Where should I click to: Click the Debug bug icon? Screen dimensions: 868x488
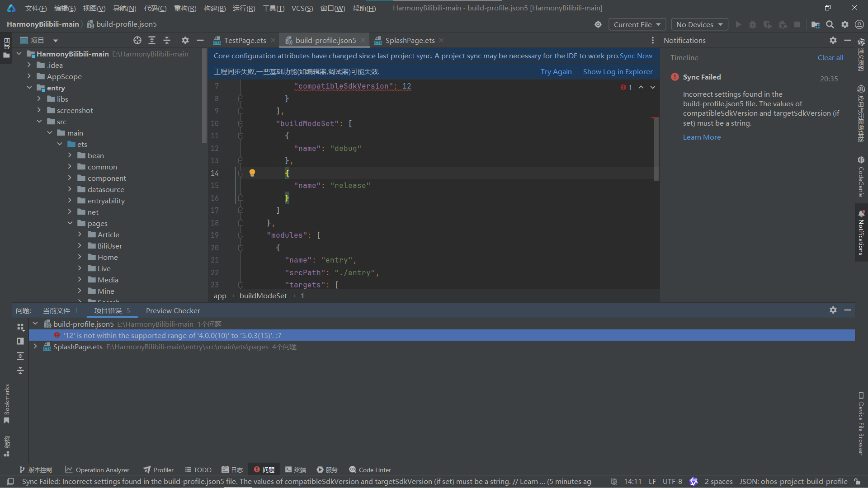(x=753, y=24)
